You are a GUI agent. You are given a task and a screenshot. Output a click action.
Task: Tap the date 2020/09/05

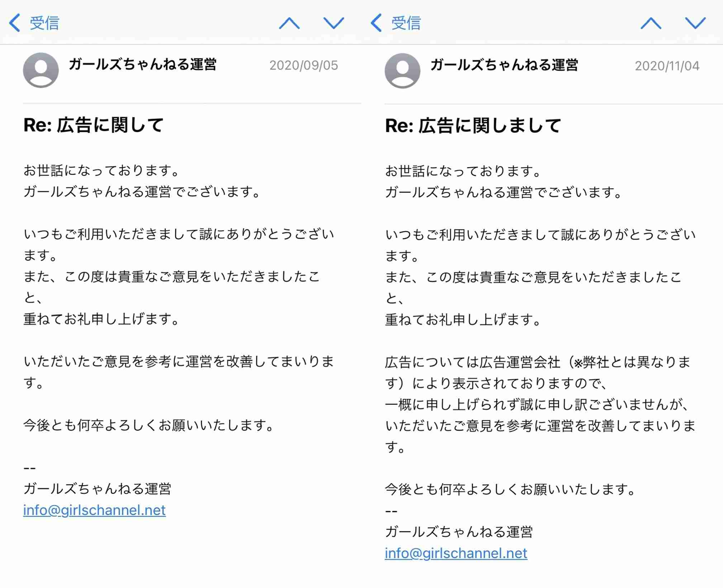[x=304, y=65]
